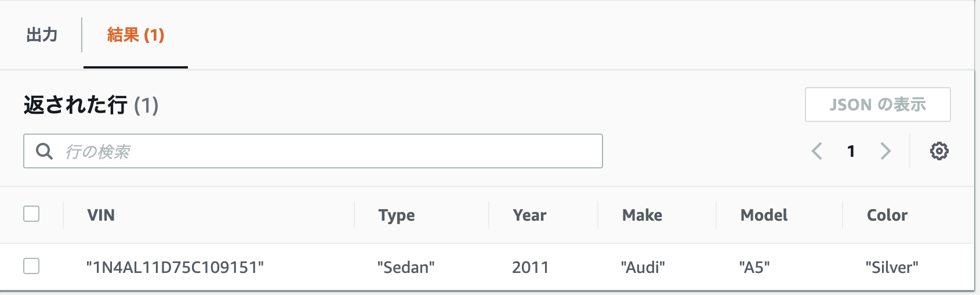The height and width of the screenshot is (295, 980).
Task: Click the Make column header
Action: coord(642,215)
